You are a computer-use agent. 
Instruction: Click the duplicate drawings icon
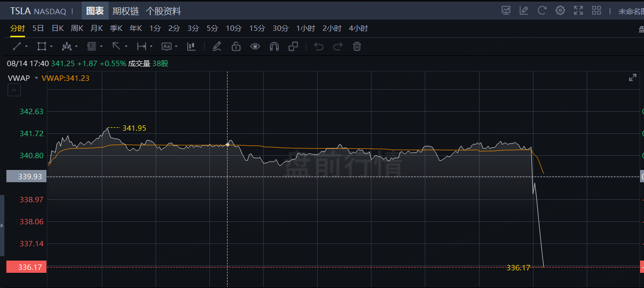pos(293,47)
